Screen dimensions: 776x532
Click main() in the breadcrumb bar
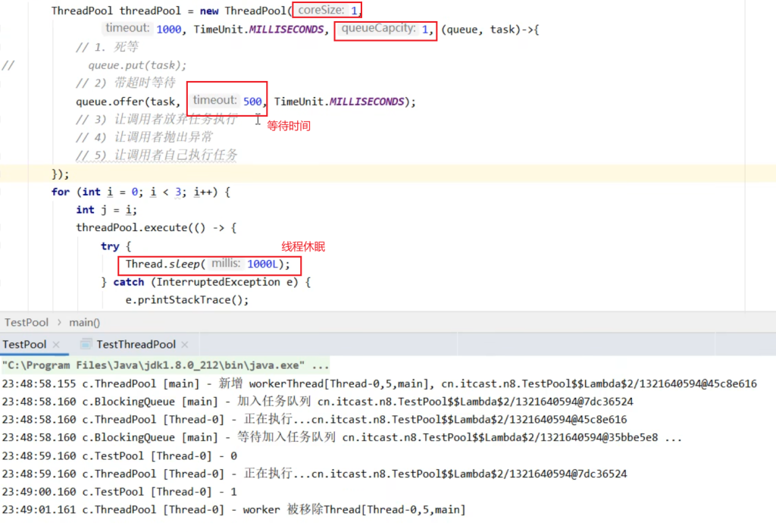tap(85, 322)
